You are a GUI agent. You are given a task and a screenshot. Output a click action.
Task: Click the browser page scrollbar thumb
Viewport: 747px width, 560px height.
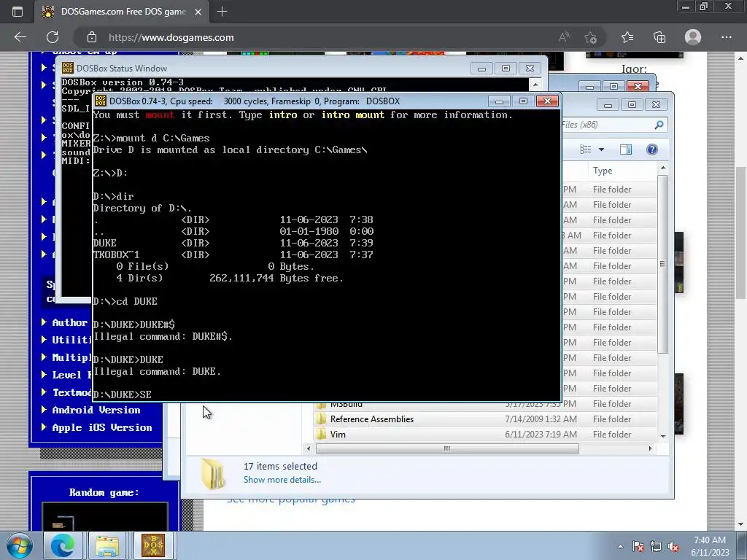point(740,233)
